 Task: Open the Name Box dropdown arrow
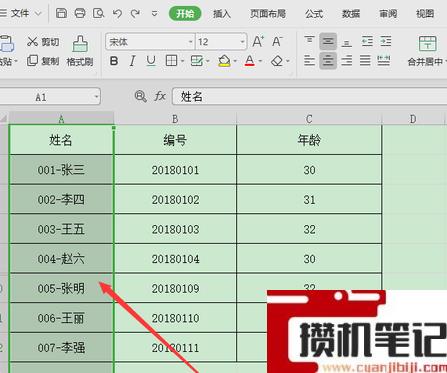point(96,97)
